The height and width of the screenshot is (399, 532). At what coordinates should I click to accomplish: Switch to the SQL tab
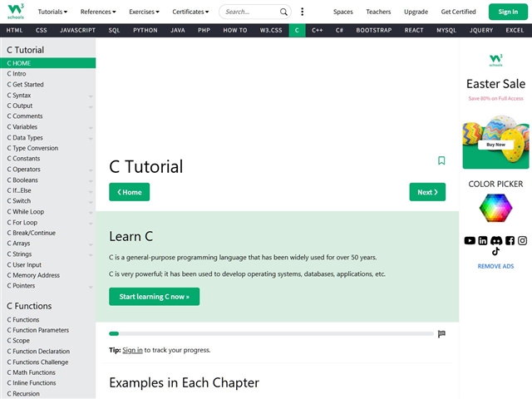(x=115, y=30)
